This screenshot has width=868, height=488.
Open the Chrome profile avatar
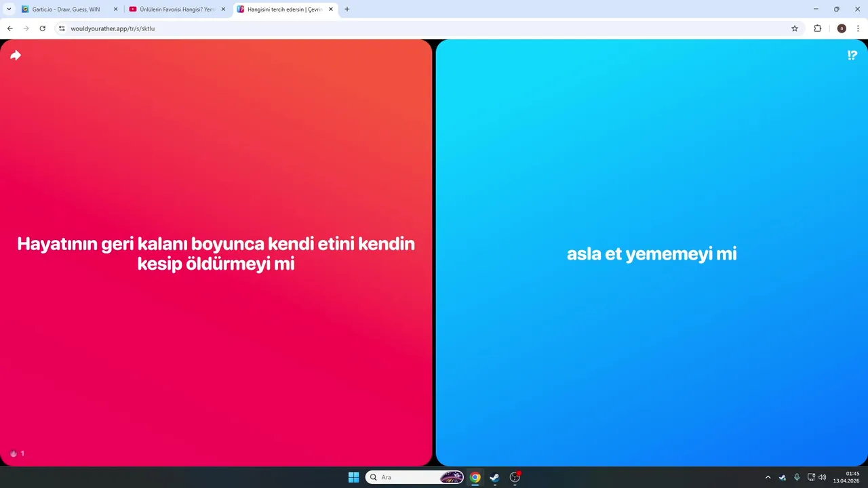(842, 28)
